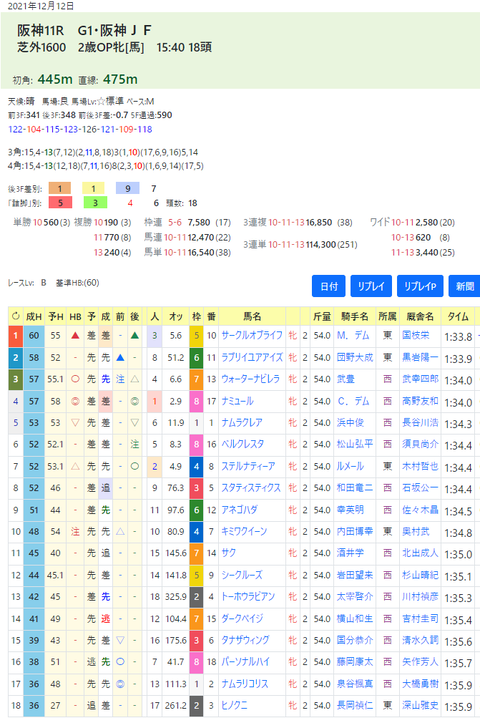This screenshot has height=723, width=480.
Task: Sort by 成H column header
Action: point(34,316)
